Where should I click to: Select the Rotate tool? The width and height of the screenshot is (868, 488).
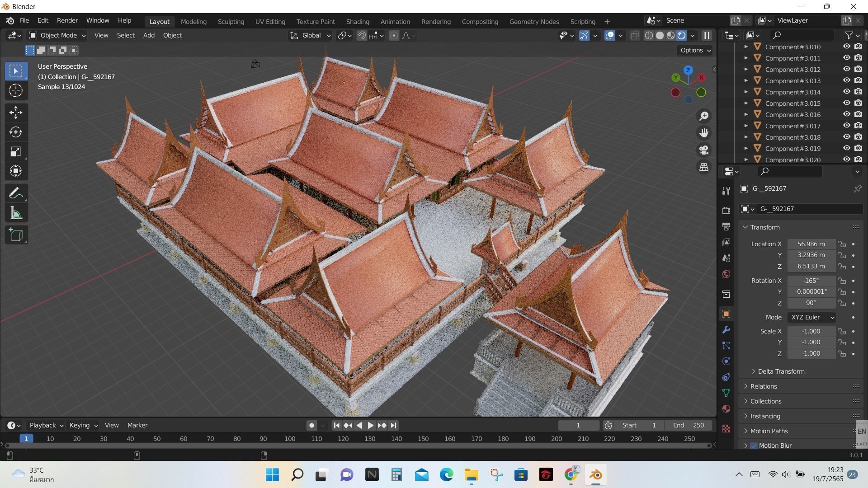click(16, 132)
